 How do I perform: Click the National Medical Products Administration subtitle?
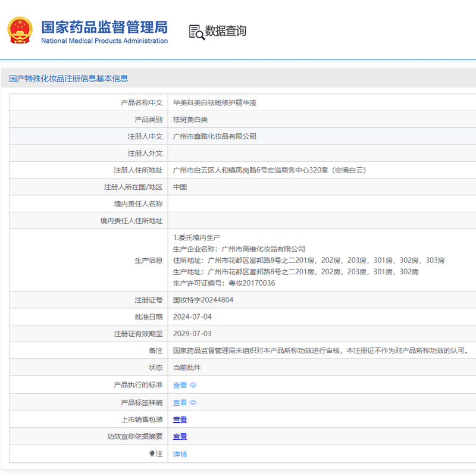pyautogui.click(x=104, y=41)
